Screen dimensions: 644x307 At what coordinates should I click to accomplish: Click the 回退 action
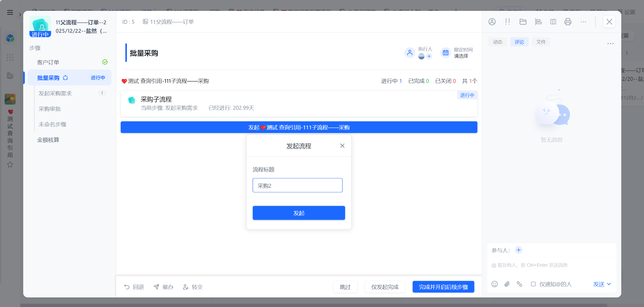(x=134, y=287)
